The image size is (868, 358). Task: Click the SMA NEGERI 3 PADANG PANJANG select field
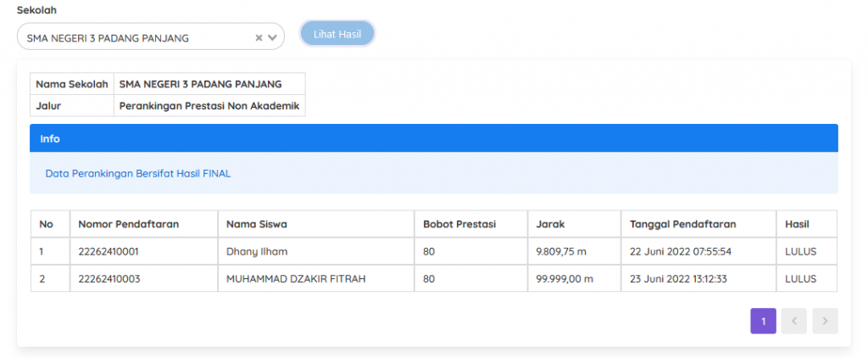tap(136, 37)
